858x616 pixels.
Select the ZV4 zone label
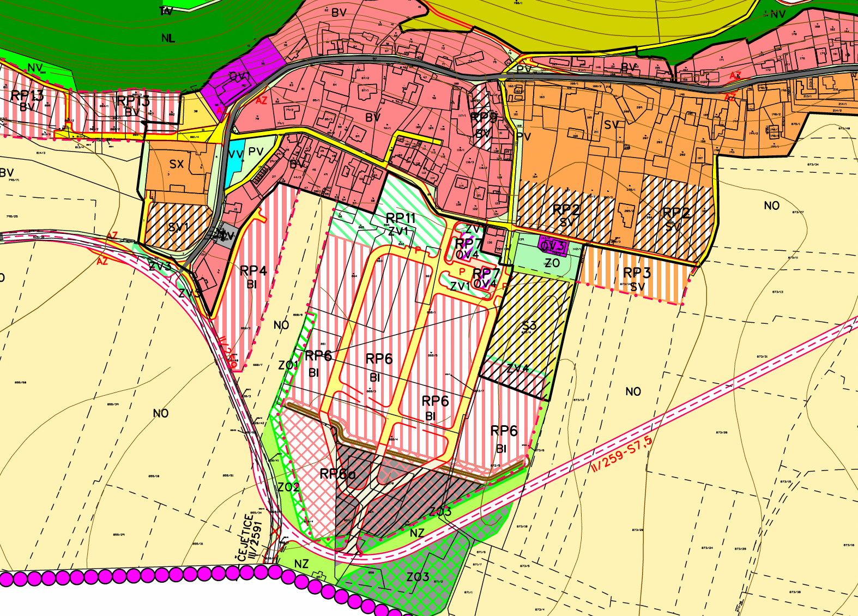coord(517,369)
